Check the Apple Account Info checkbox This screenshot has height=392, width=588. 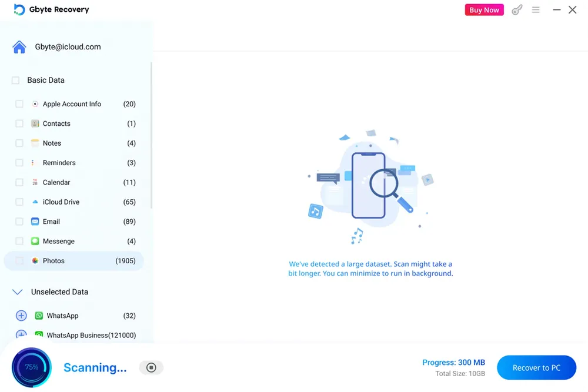tap(19, 104)
